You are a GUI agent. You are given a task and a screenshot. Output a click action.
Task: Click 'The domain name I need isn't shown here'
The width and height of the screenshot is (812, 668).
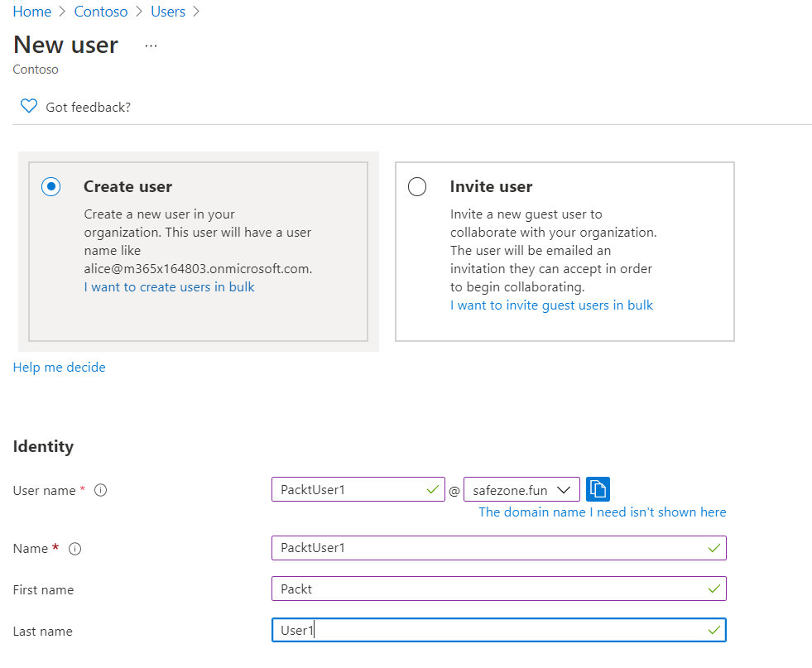point(602,512)
